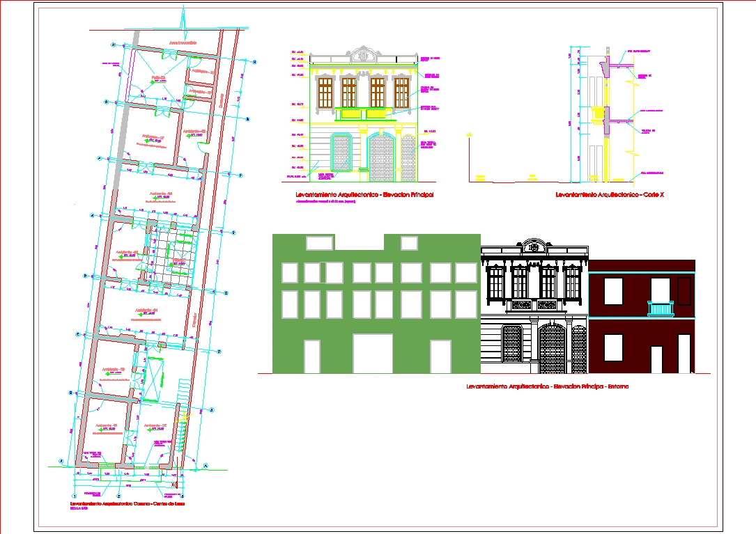The image size is (756, 534).
Task: Click the circled axis marker 1 below the plan
Action: pos(75,496)
